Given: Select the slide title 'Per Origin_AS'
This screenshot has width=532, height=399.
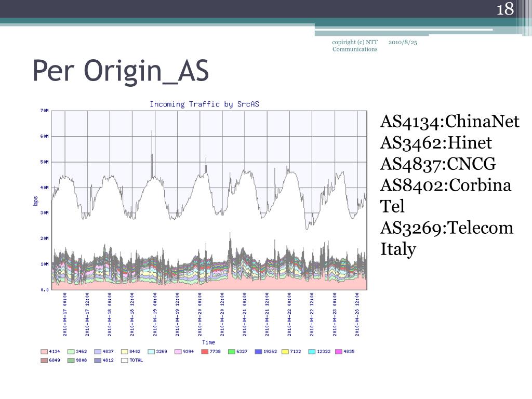Looking at the screenshot, I should [121, 71].
